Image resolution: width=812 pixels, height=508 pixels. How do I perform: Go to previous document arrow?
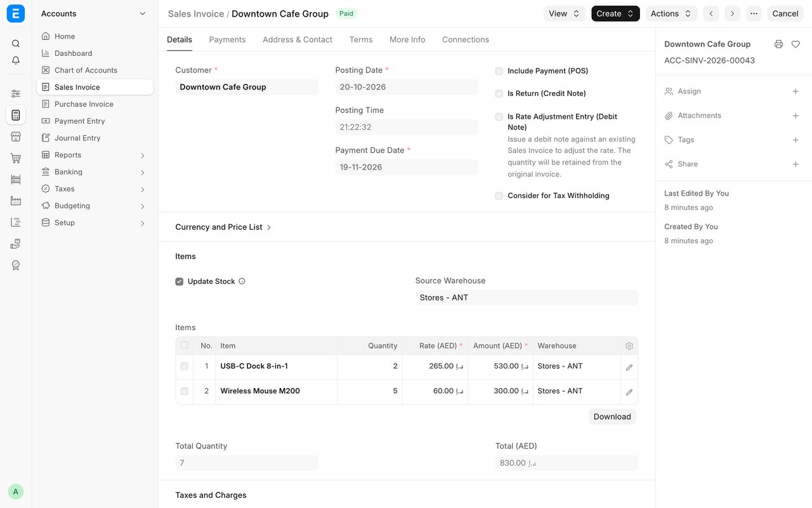tap(711, 13)
